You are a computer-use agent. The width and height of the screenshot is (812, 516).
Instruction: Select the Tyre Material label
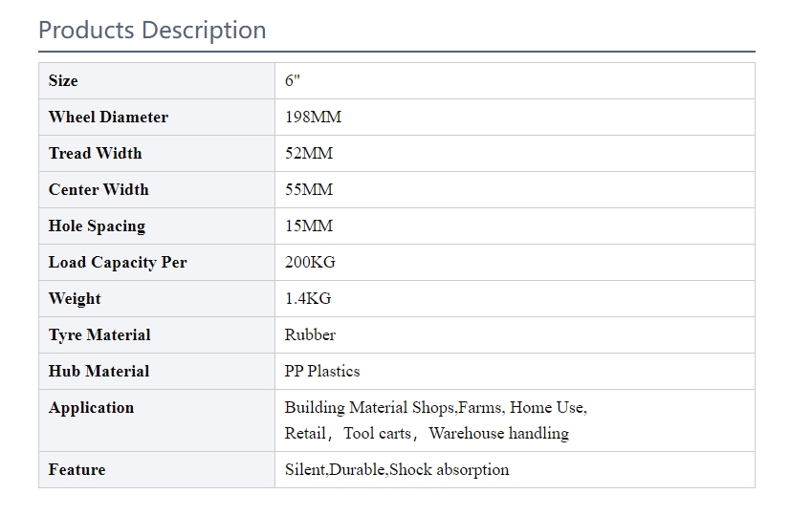tap(99, 334)
